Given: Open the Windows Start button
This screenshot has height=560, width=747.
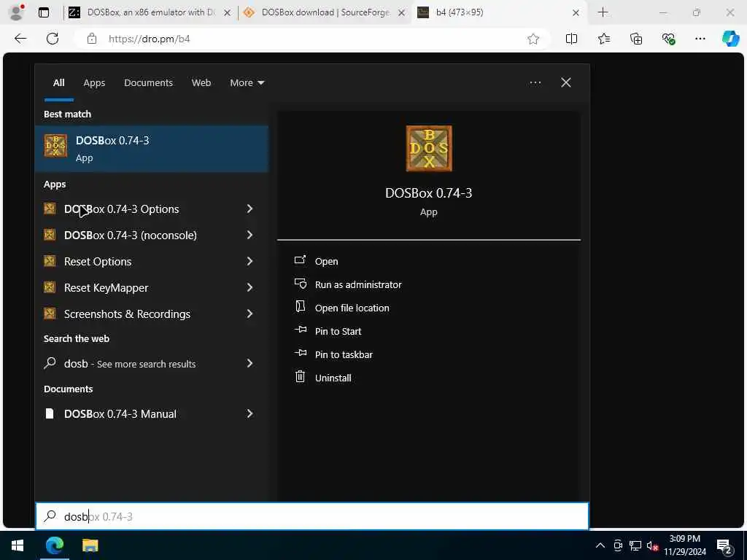Looking at the screenshot, I should tap(18, 545).
